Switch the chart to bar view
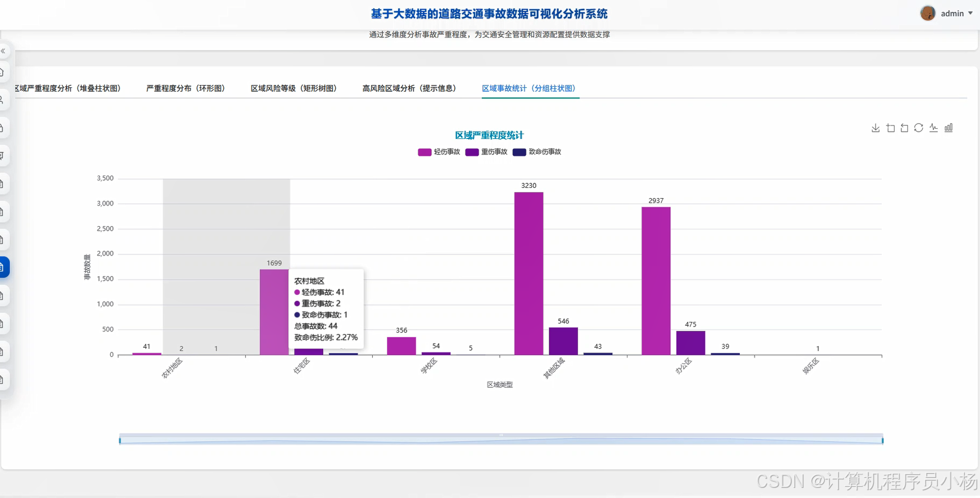 coord(949,128)
